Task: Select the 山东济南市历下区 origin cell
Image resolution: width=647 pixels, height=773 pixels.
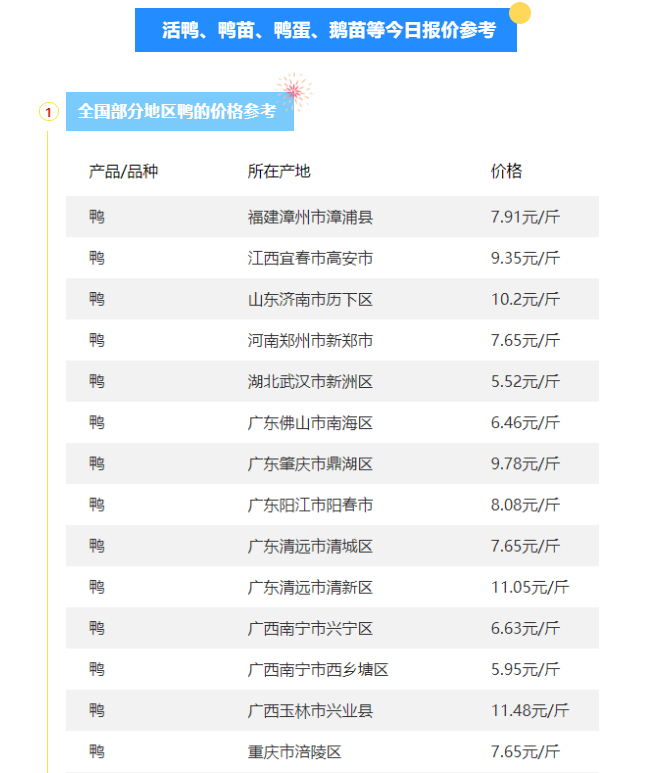Action: click(x=310, y=299)
